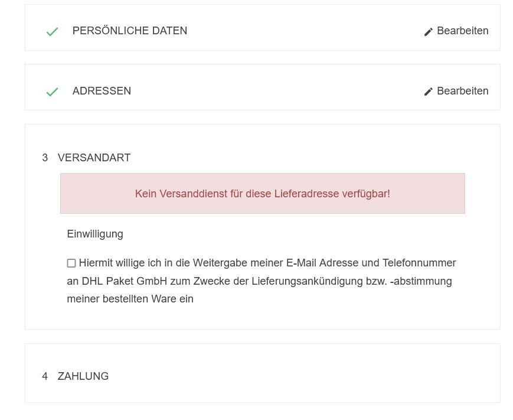The width and height of the screenshot is (513, 420).
Task: Expand the Adressen section header
Action: 102,91
